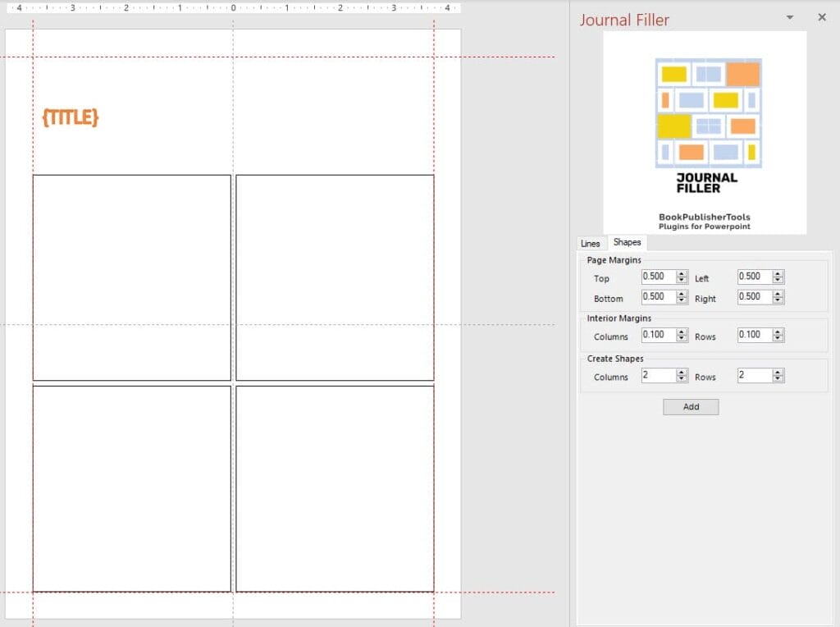The height and width of the screenshot is (627, 840).
Task: Select the Shapes tab
Action: [x=627, y=243]
